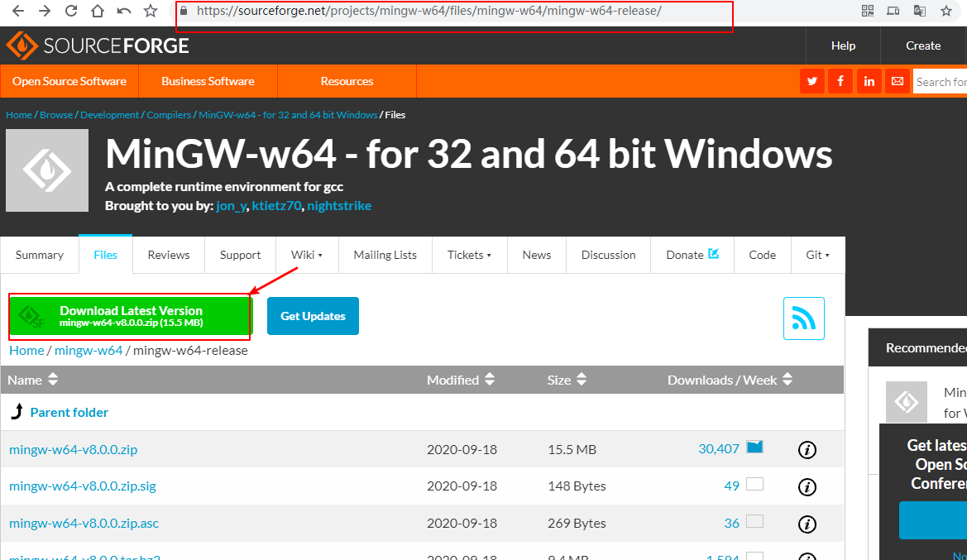
Task: Open the RSS feed icon
Action: click(803, 318)
